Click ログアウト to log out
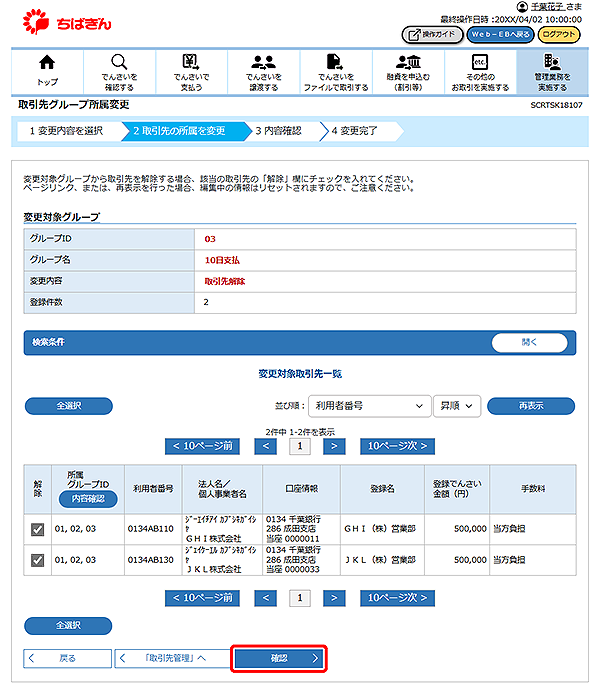The height and width of the screenshot is (694, 600). 558,34
